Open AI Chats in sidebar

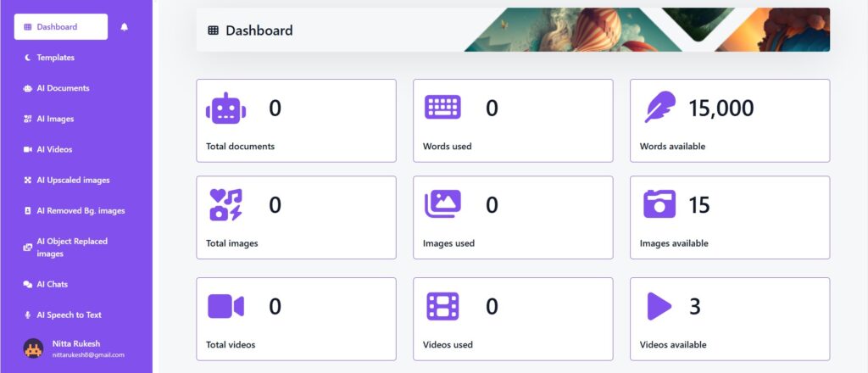click(52, 284)
